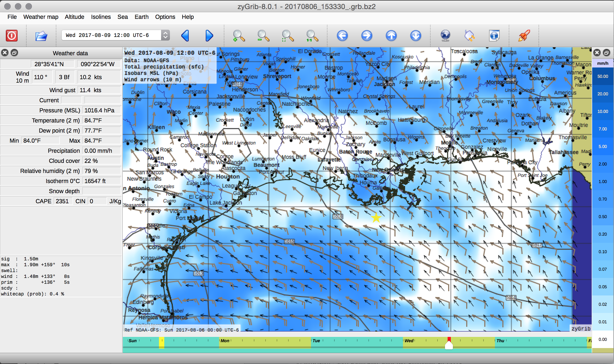Open the Isolines menu
The width and height of the screenshot is (614, 364).
pos(101,17)
